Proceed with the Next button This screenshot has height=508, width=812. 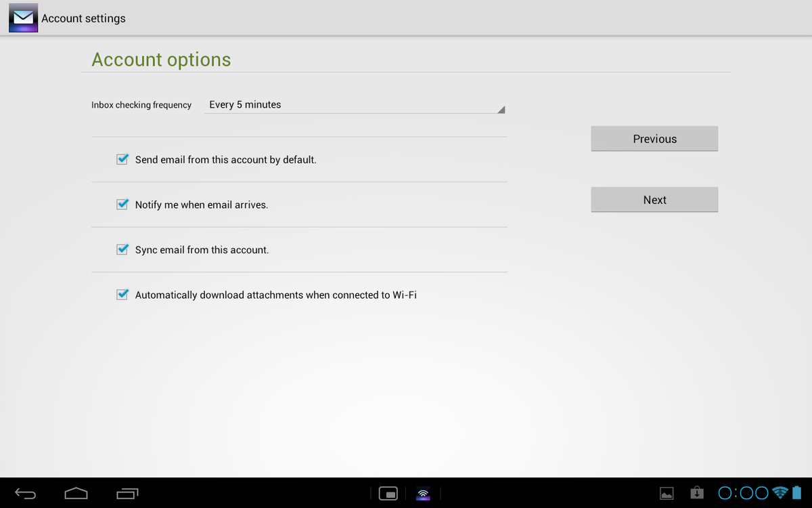tap(654, 200)
